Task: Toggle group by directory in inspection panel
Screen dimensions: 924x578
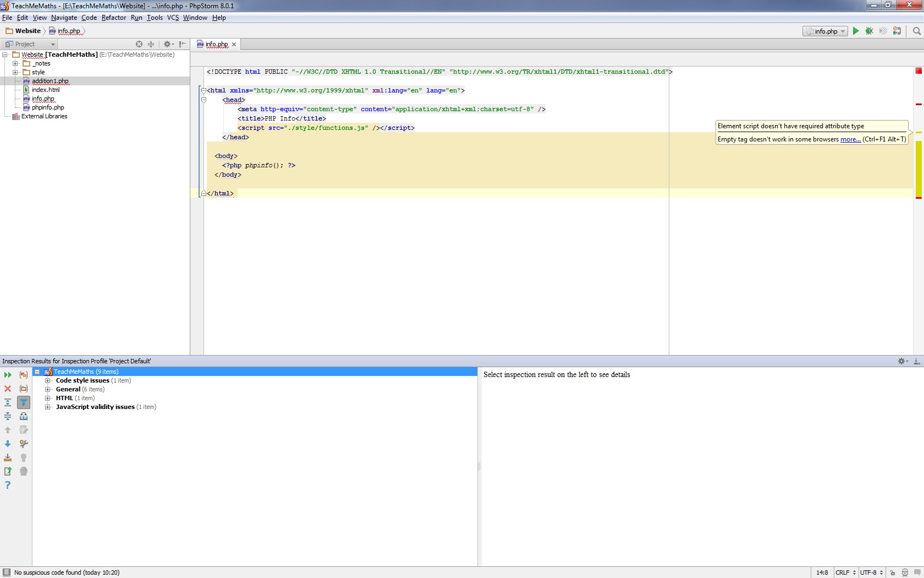Action: (24, 389)
